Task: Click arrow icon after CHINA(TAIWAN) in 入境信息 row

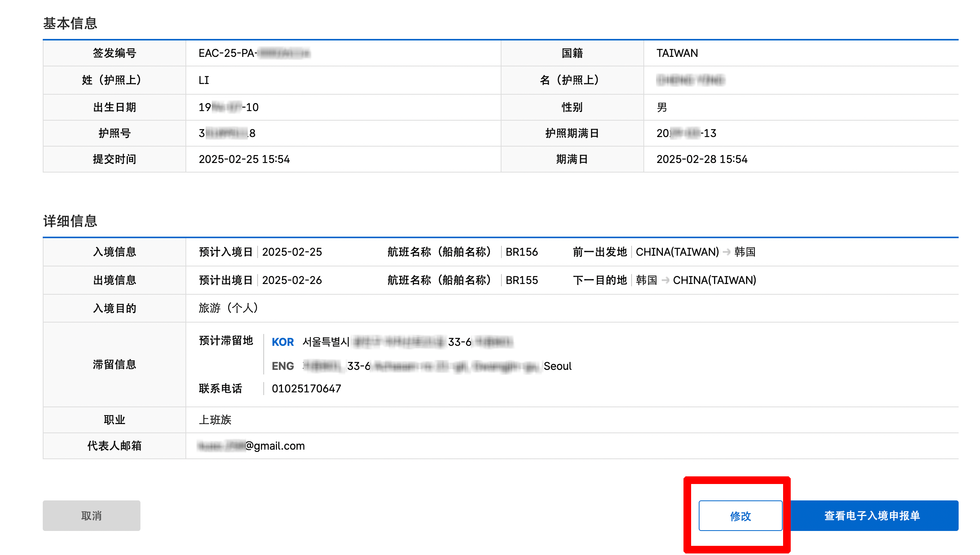Action: [x=727, y=252]
